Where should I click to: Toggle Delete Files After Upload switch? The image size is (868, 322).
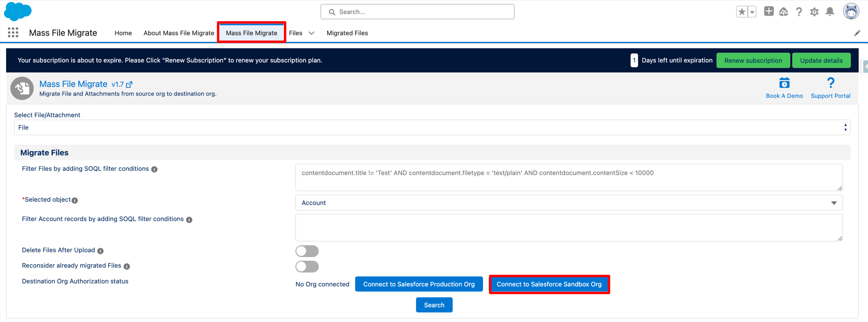307,251
